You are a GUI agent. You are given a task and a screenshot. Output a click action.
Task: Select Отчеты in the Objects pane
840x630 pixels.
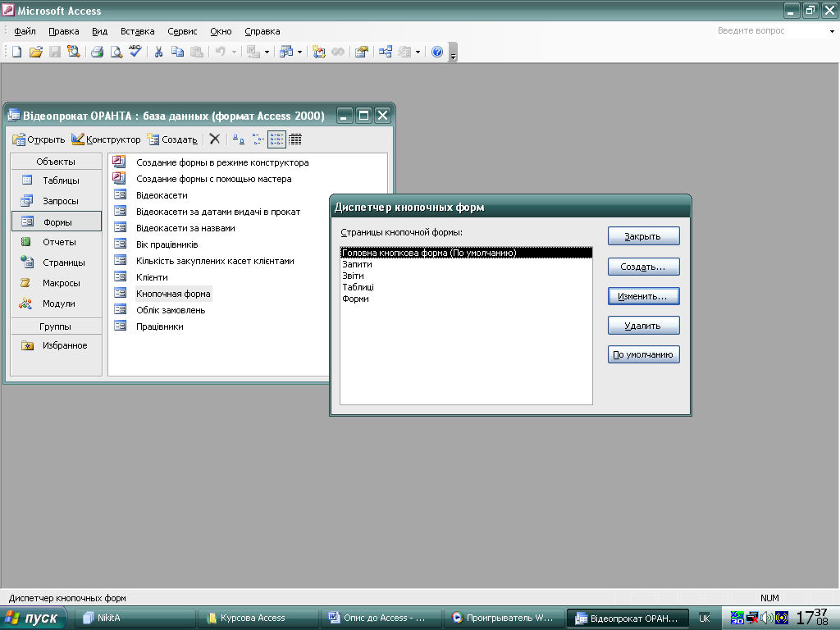pyautogui.click(x=57, y=242)
